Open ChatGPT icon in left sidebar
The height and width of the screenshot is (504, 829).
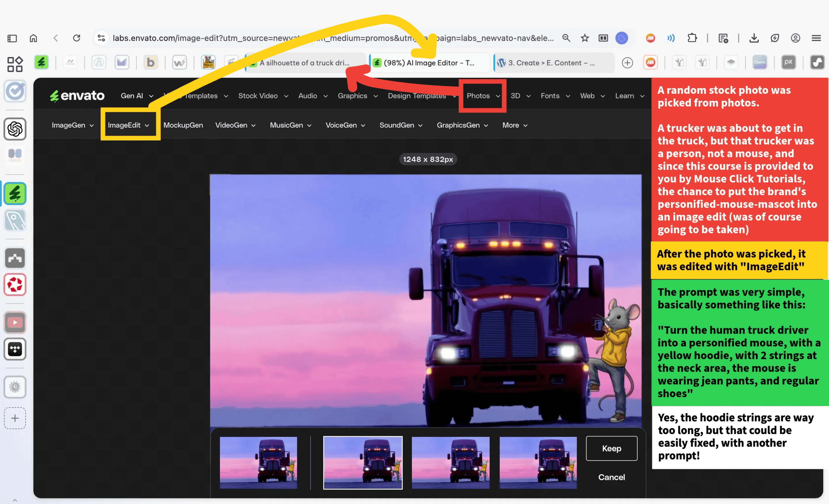coord(15,129)
